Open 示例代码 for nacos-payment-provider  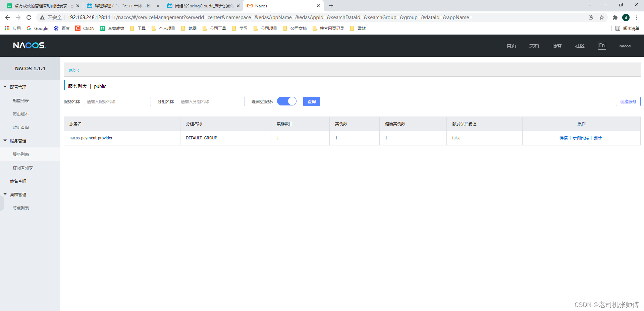pyautogui.click(x=581, y=138)
